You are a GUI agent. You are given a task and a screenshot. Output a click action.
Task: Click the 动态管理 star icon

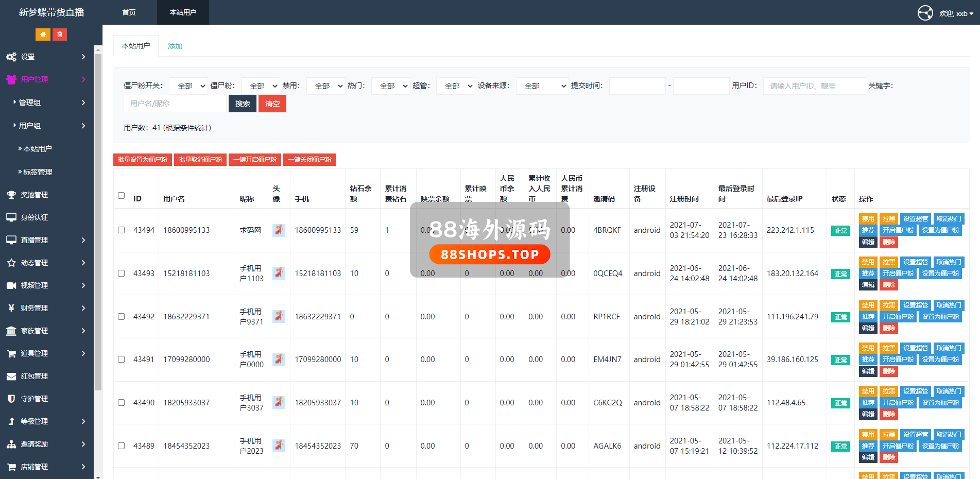[x=11, y=263]
